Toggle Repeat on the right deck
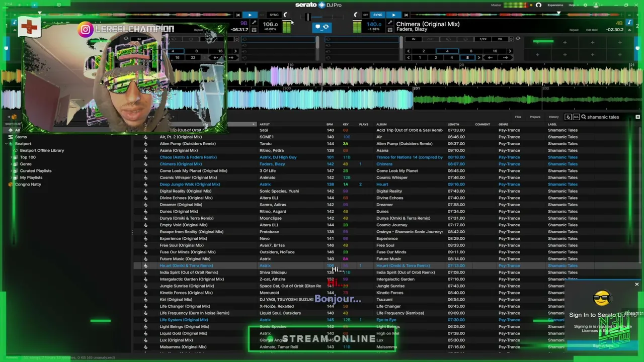Screen dimensions: 644x362 (574, 30)
